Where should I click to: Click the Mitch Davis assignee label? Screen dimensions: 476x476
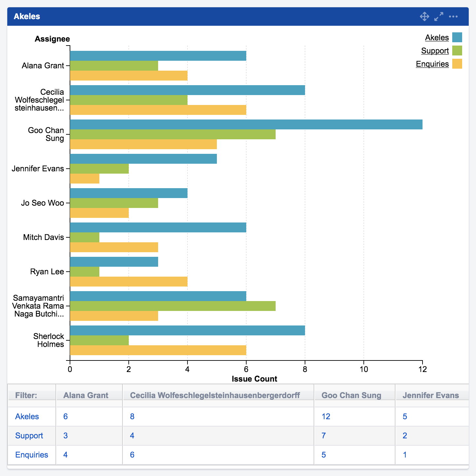pyautogui.click(x=43, y=237)
